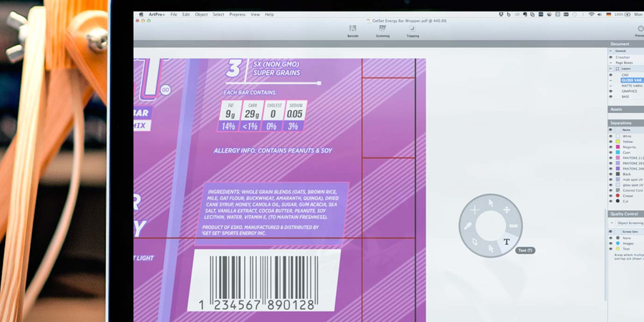The width and height of the screenshot is (644, 322).
Task: Open the Barcode tool in the toolbar
Action: 353,31
